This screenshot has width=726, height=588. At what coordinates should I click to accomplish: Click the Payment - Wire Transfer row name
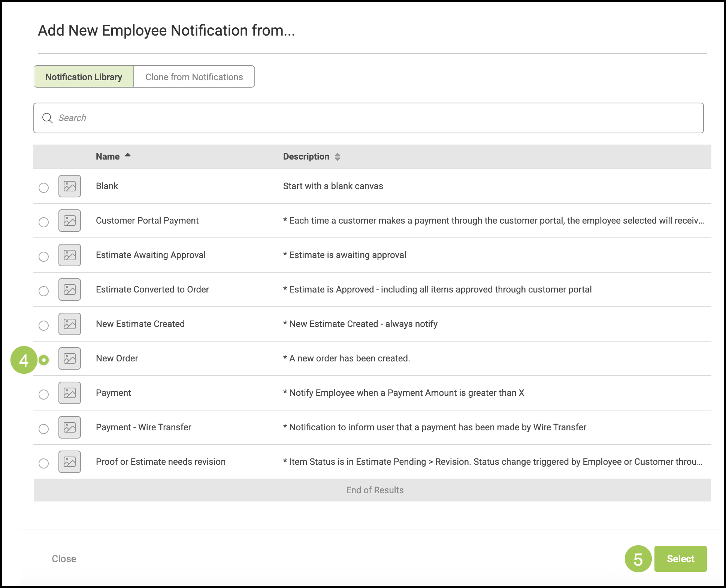143,427
